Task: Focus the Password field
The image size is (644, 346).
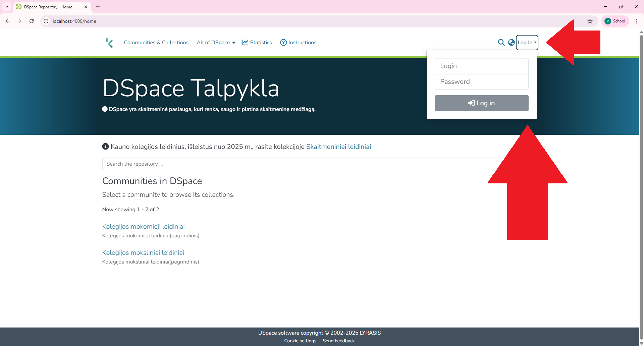Action: 482,82
